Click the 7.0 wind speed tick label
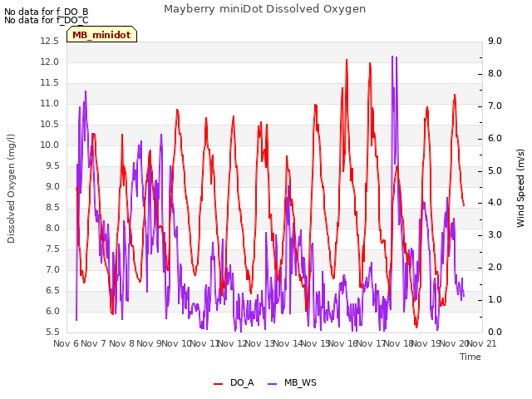532x399 pixels. click(x=495, y=106)
